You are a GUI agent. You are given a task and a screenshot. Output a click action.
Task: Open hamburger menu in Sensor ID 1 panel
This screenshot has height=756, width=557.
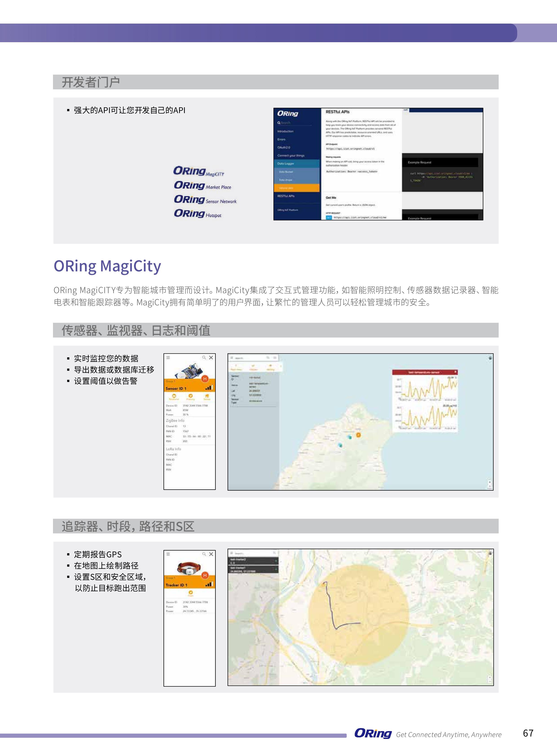pos(168,358)
